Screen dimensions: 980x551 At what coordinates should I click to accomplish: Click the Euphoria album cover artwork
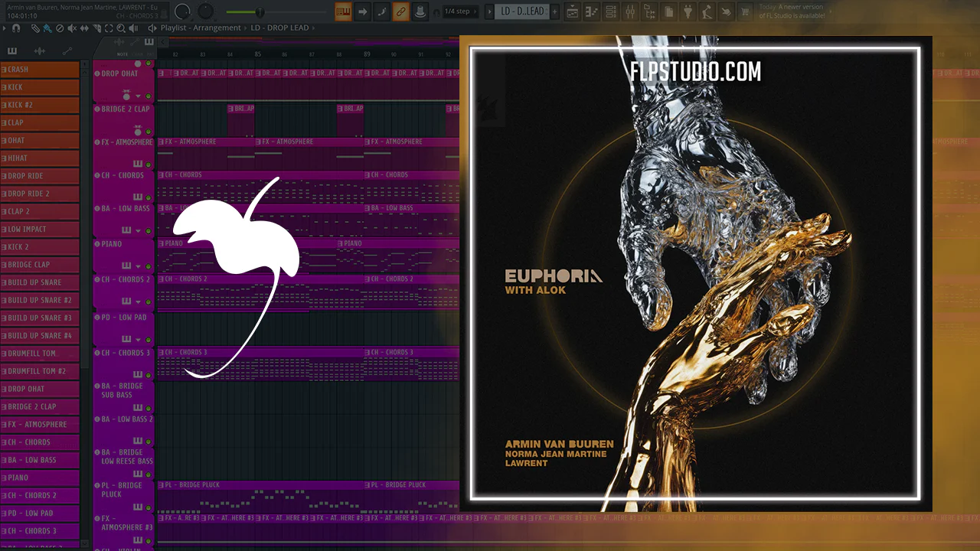695,273
